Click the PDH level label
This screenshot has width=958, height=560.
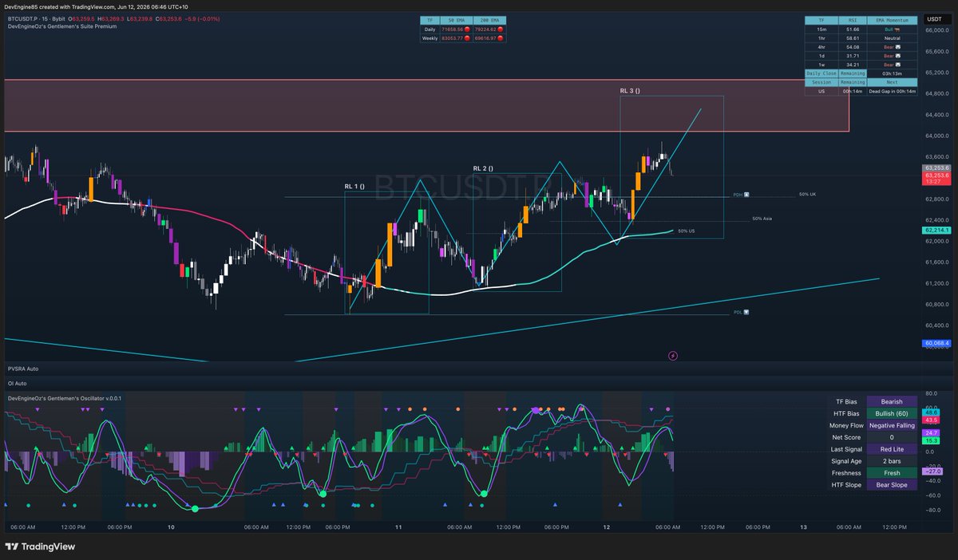point(740,195)
